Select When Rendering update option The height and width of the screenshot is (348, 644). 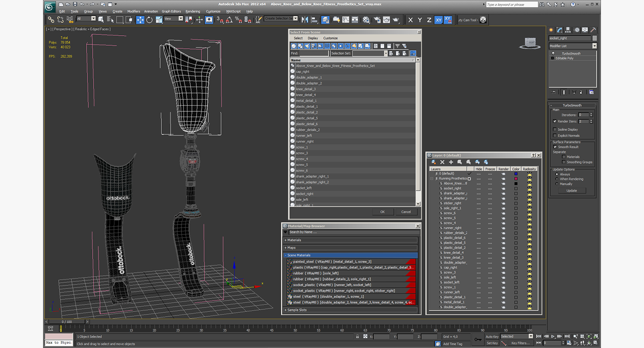[557, 179]
